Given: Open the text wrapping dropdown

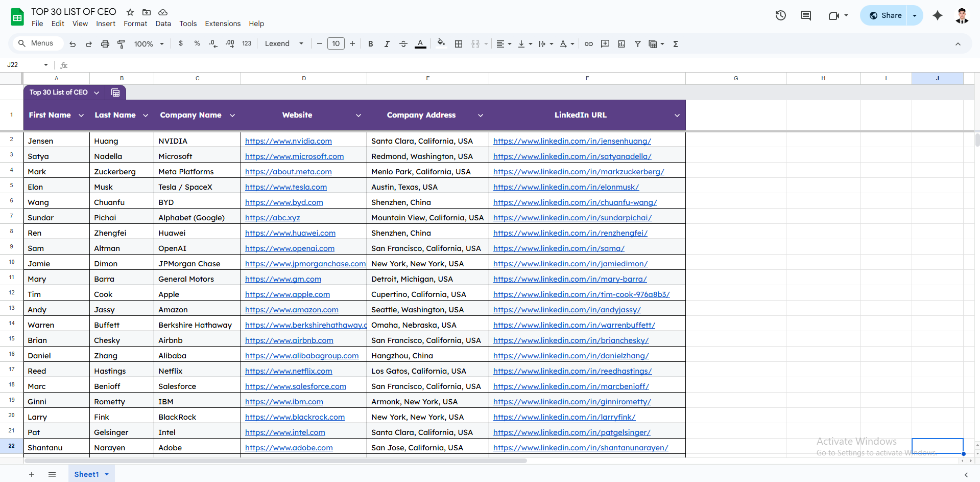Looking at the screenshot, I should pyautogui.click(x=546, y=44).
